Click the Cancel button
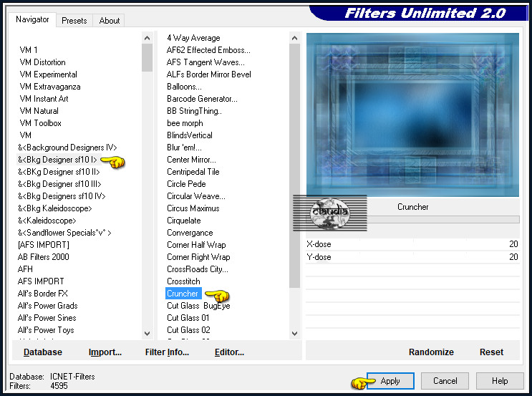 (445, 381)
